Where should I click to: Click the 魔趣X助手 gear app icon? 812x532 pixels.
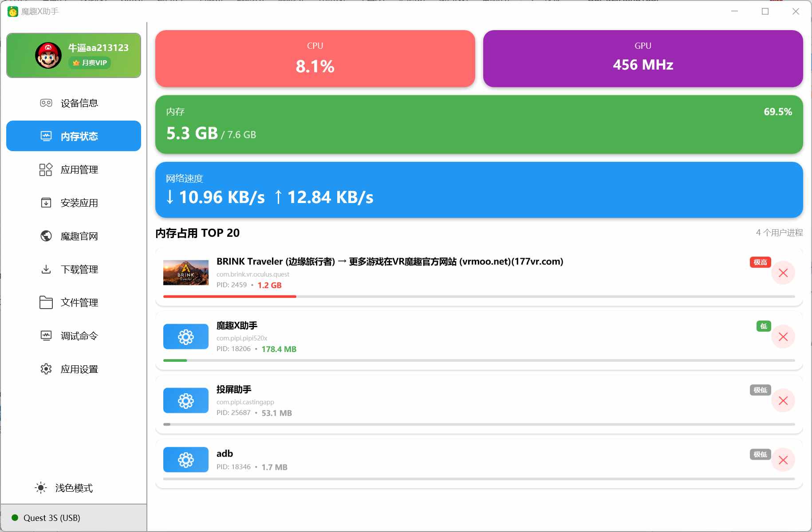click(186, 336)
